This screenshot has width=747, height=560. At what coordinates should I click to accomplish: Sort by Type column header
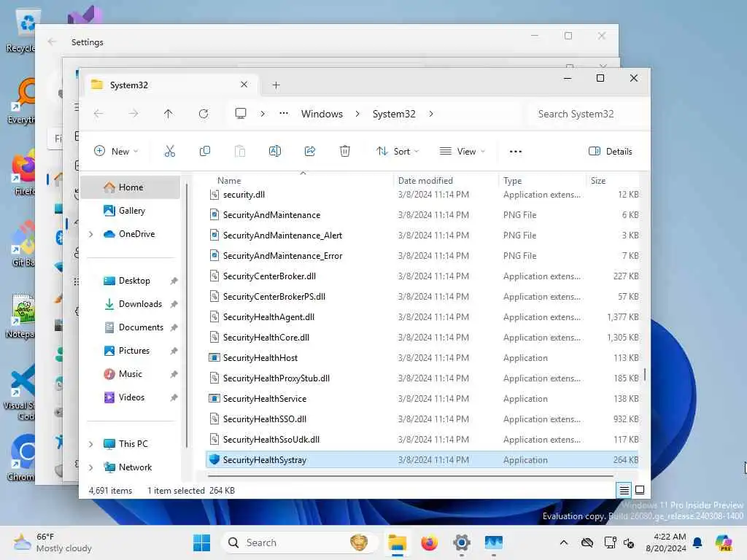click(513, 181)
